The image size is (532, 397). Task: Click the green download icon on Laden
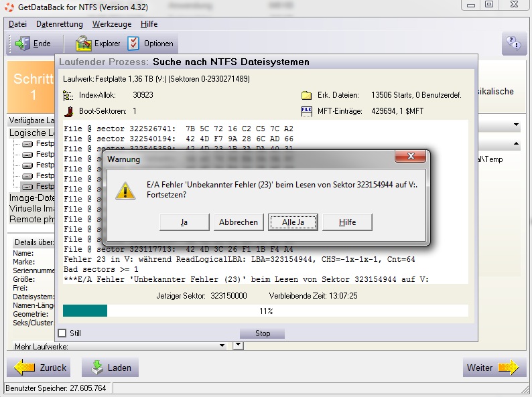(x=97, y=368)
